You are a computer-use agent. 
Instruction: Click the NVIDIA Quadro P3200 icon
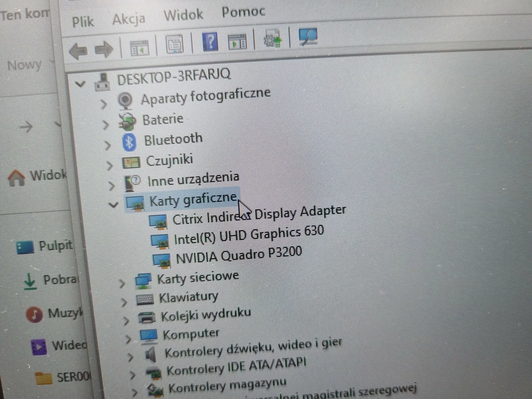click(x=161, y=261)
